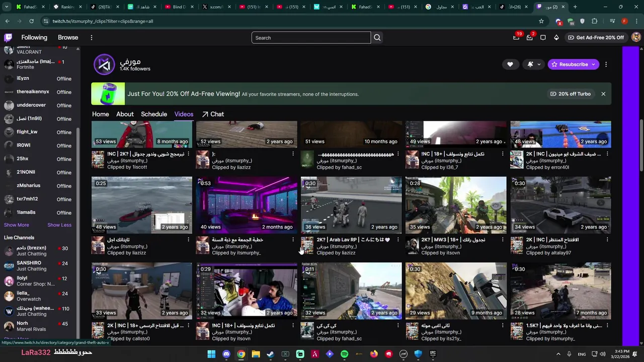Open notification bell dropdown for channel
This screenshot has width=644, height=362.
coord(534,64)
